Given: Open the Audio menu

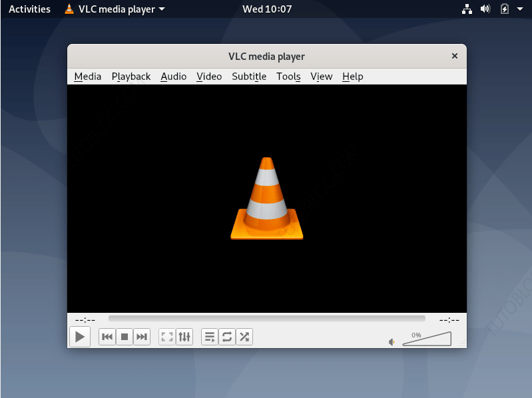Looking at the screenshot, I should (x=173, y=77).
